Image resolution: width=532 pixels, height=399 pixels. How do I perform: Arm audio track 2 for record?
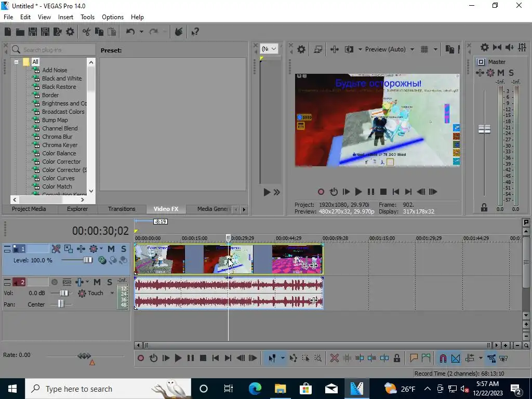54,282
